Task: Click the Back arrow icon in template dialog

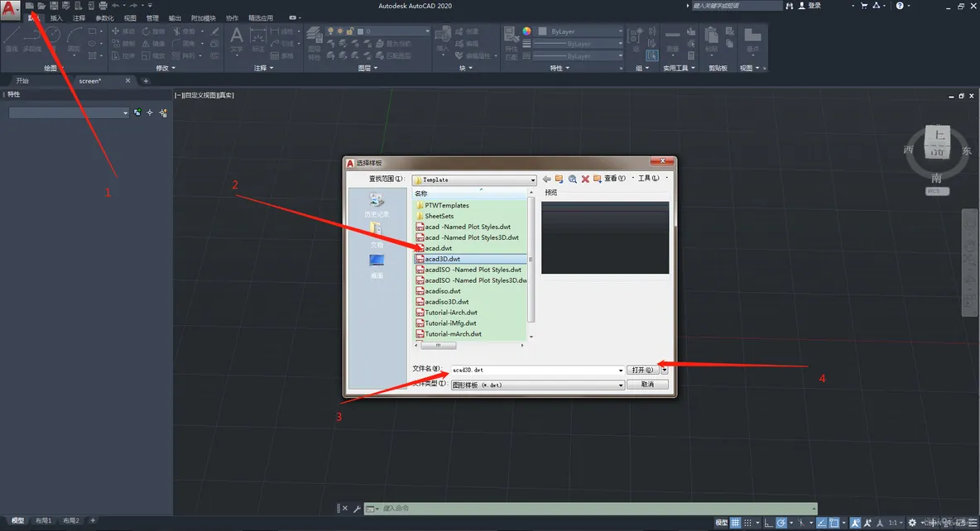Action: tap(546, 179)
